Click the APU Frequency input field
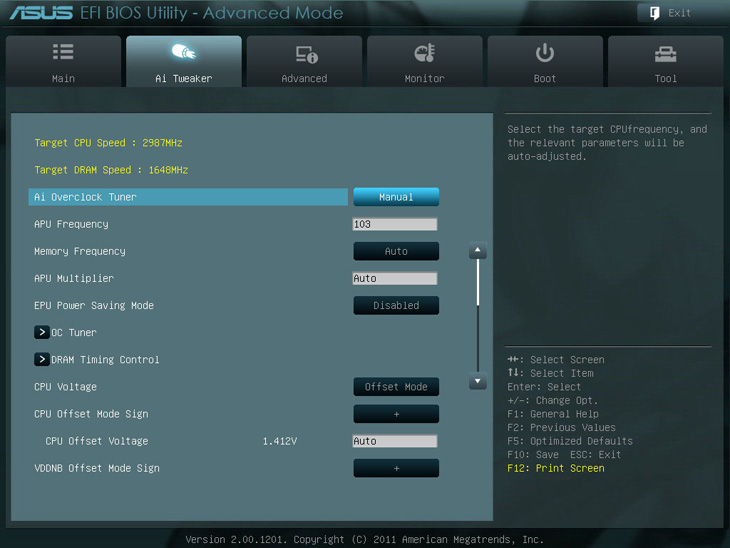The height and width of the screenshot is (548, 730). pyautogui.click(x=395, y=224)
